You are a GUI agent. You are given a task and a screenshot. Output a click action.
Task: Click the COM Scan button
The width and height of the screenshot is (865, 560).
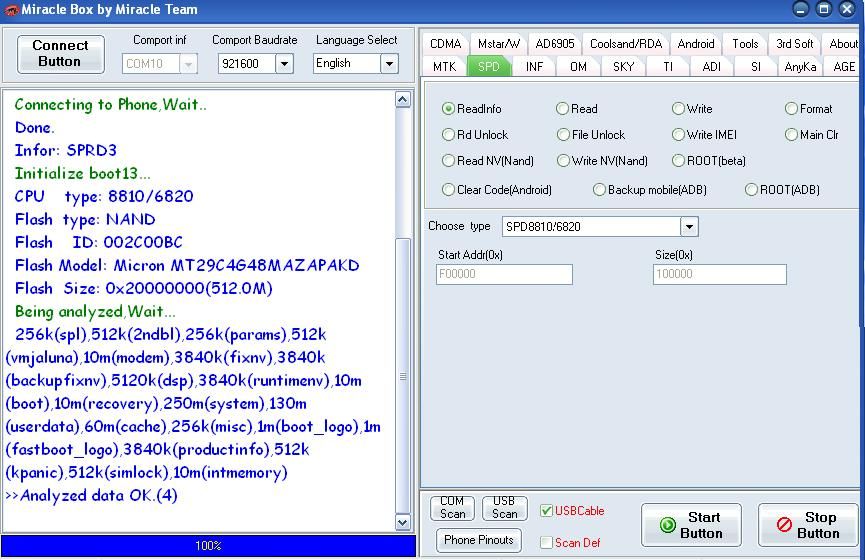pos(452,508)
